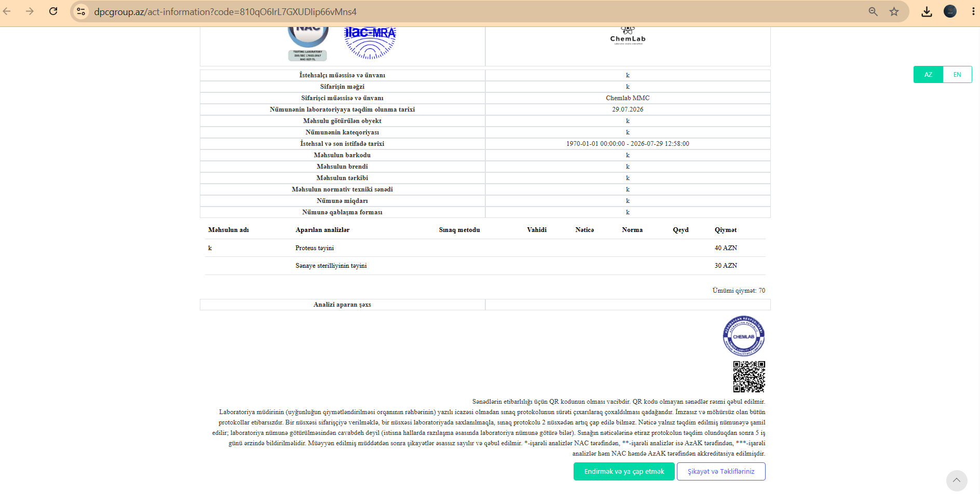Click 'Nümunənin kateqoriyası' label
The width and height of the screenshot is (980, 494).
coord(342,132)
